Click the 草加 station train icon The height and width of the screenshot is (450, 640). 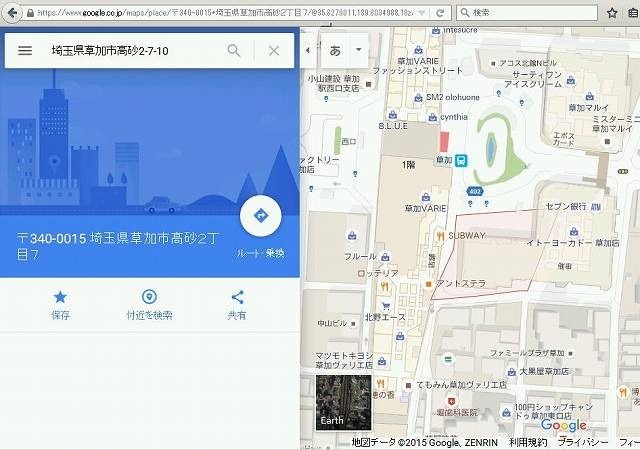pos(461,160)
